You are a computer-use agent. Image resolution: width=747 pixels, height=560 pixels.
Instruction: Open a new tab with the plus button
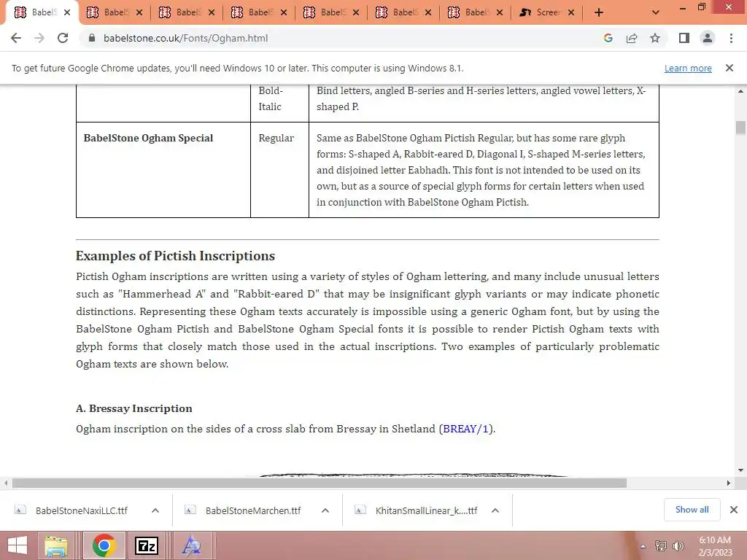point(599,12)
